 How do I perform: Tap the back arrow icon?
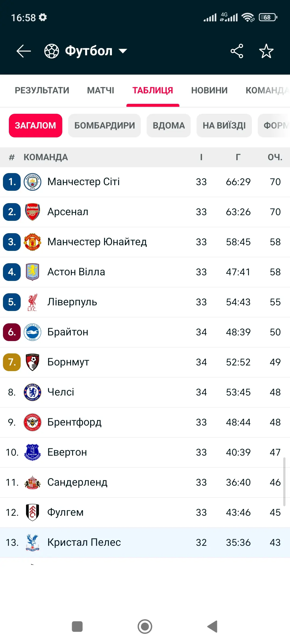coord(24,51)
